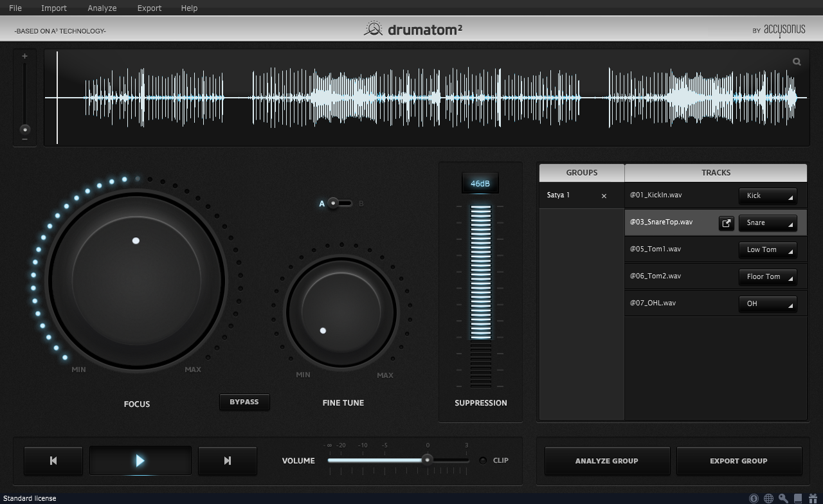Toggle the BYPASS button
The image size is (823, 504).
click(244, 402)
